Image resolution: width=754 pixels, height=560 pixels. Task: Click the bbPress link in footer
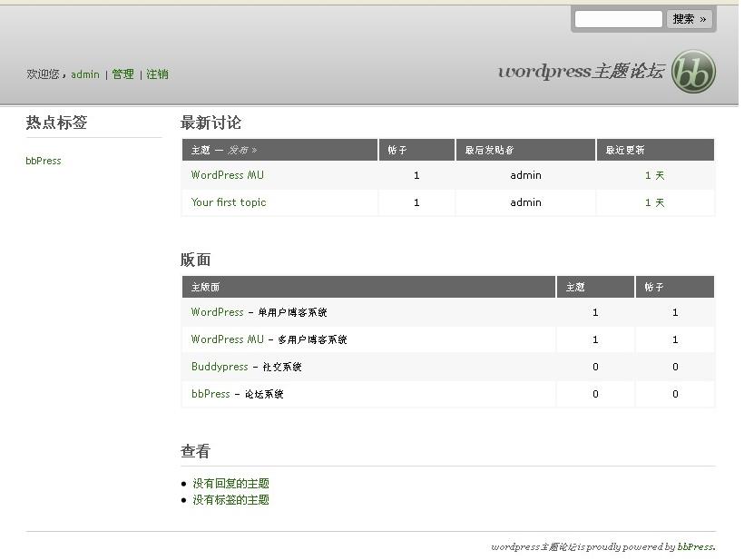(x=695, y=547)
